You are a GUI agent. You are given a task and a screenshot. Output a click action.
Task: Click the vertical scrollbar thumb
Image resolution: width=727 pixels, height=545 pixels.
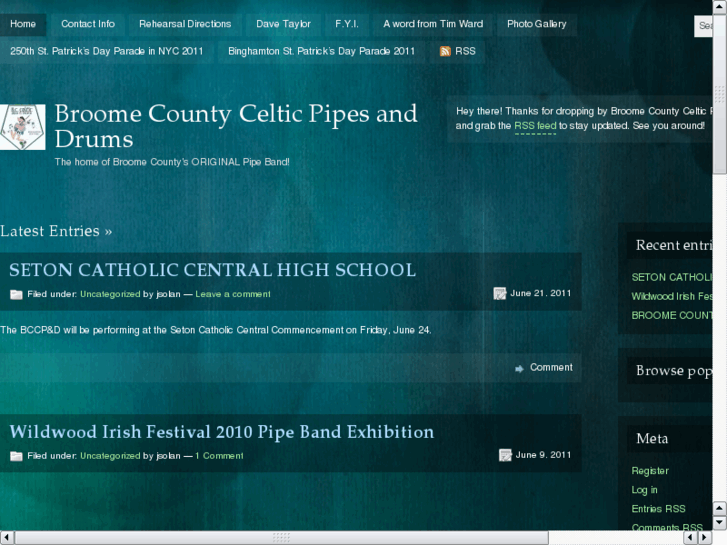coord(720,95)
